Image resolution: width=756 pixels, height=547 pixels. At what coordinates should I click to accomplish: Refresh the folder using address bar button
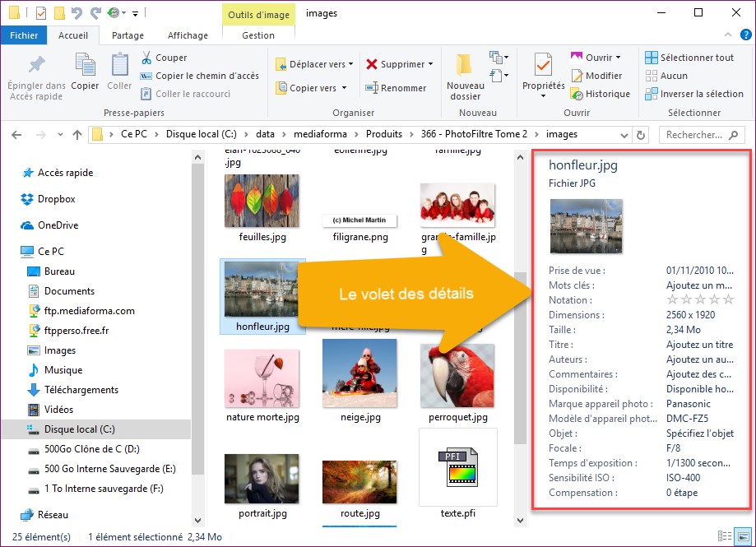[x=641, y=135]
